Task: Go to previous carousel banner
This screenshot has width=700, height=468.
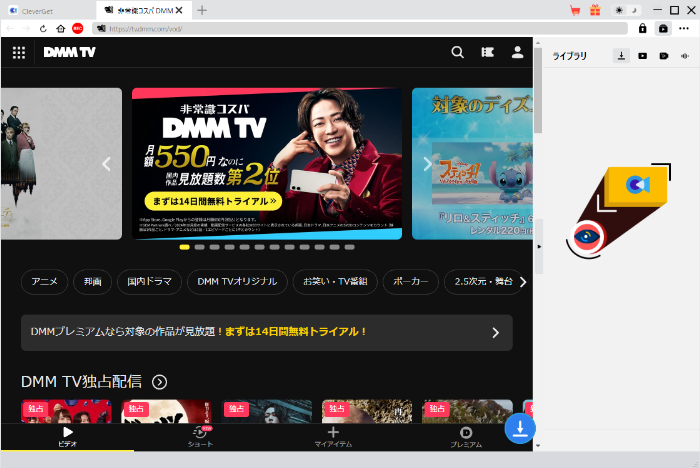Action: click(106, 164)
